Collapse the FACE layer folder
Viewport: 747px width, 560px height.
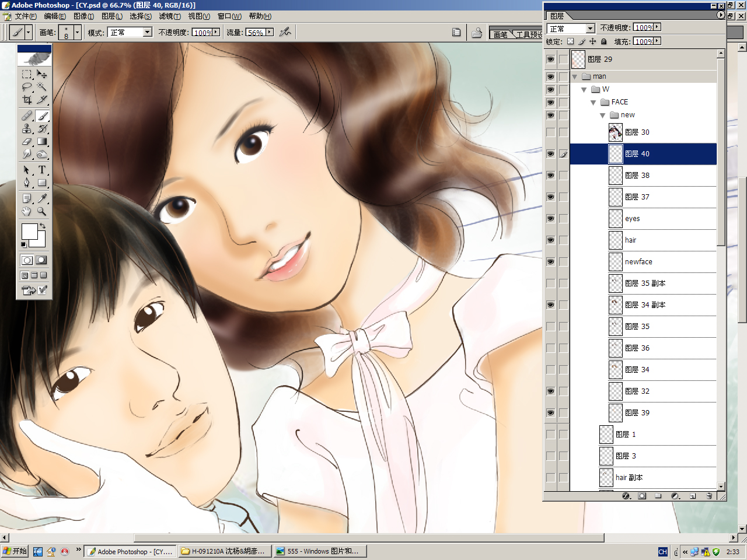[x=594, y=102]
